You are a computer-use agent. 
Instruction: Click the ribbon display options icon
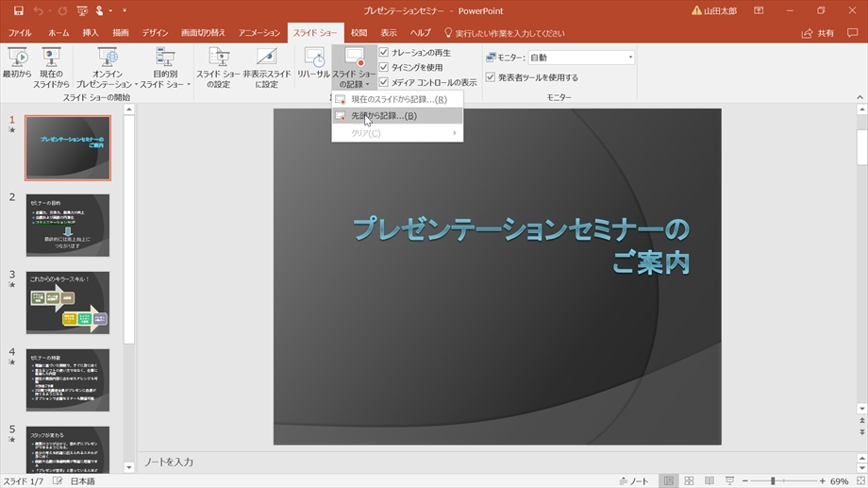coord(759,10)
